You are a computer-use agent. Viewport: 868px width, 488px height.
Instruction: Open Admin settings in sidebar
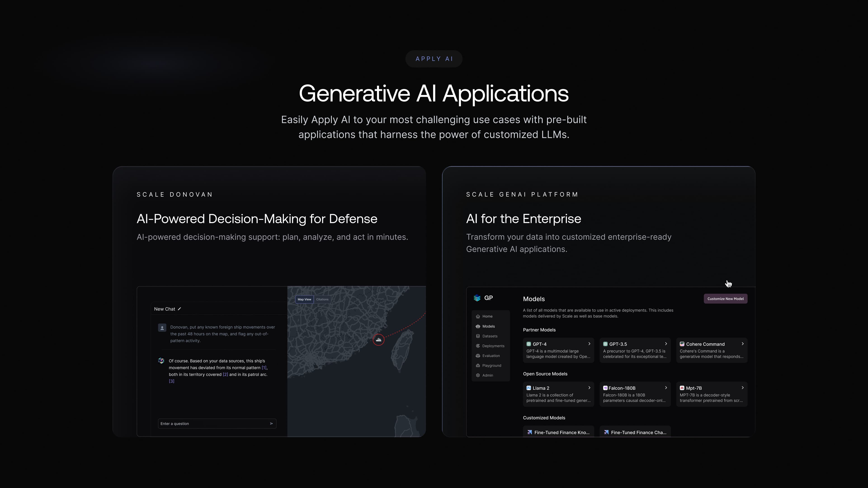(x=488, y=375)
